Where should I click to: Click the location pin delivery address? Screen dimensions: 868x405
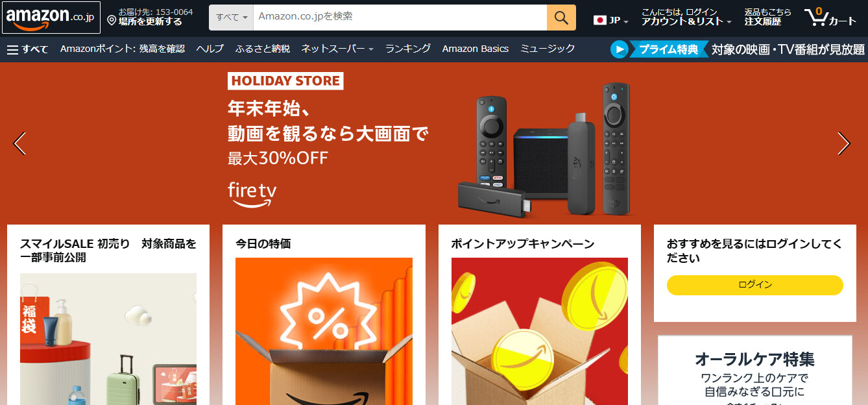coord(150,17)
